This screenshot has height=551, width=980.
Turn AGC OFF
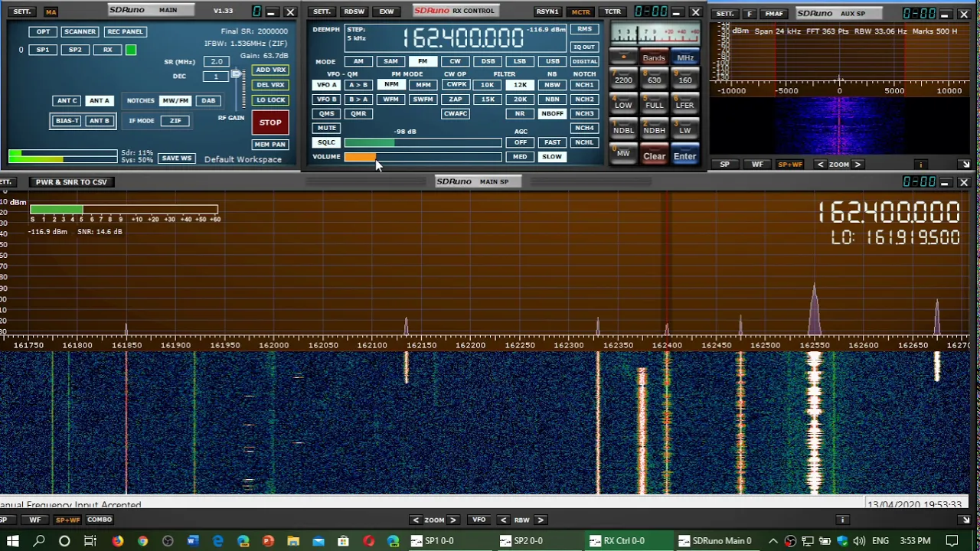(x=520, y=142)
